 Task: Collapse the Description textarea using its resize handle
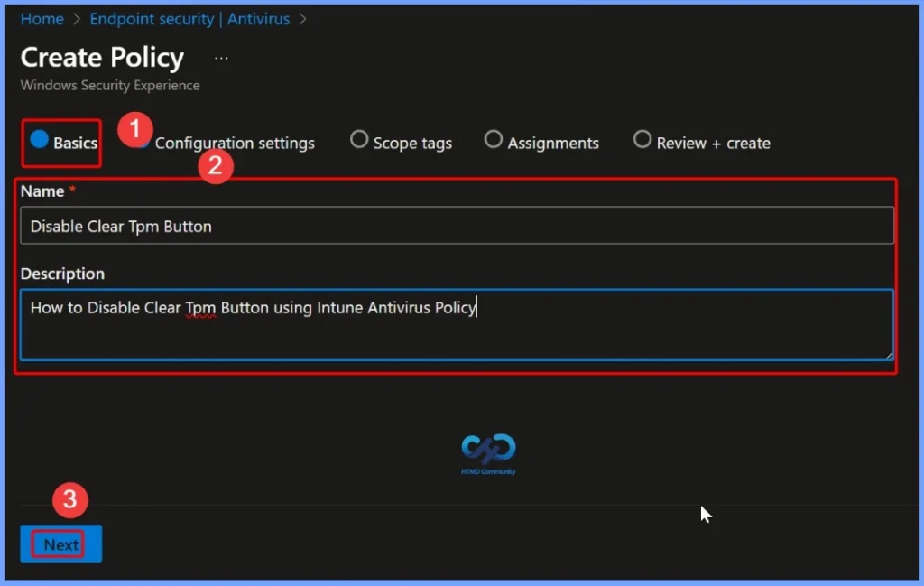(888, 358)
